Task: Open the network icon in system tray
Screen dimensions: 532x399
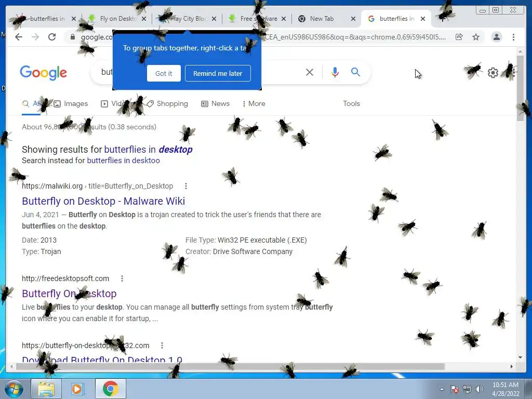Action: point(467,389)
